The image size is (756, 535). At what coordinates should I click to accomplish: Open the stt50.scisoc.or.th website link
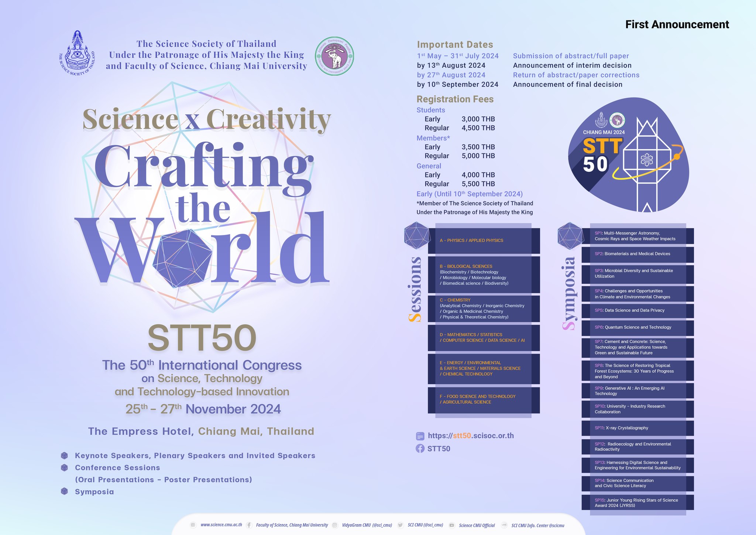point(471,436)
